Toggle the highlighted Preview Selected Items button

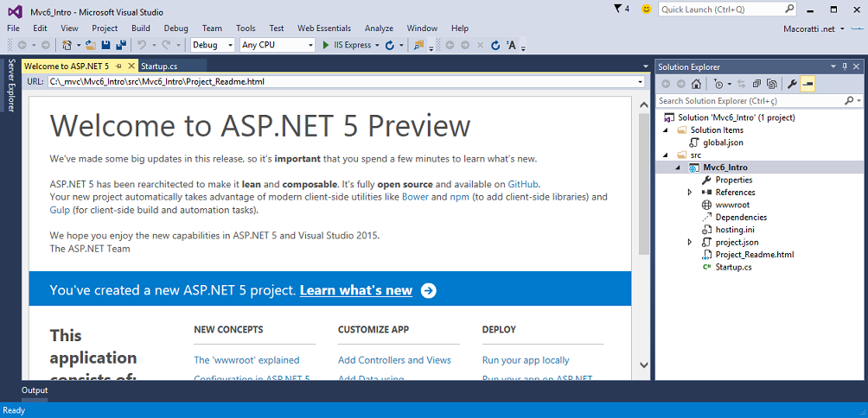pyautogui.click(x=807, y=84)
